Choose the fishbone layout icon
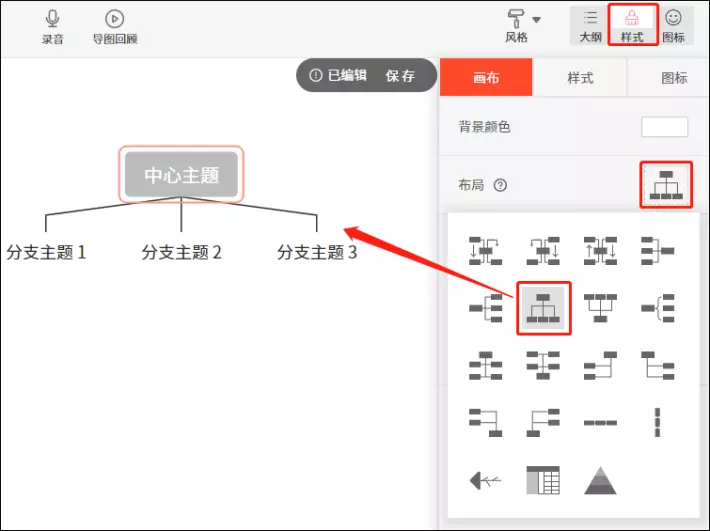The height and width of the screenshot is (531, 710). coord(485,481)
